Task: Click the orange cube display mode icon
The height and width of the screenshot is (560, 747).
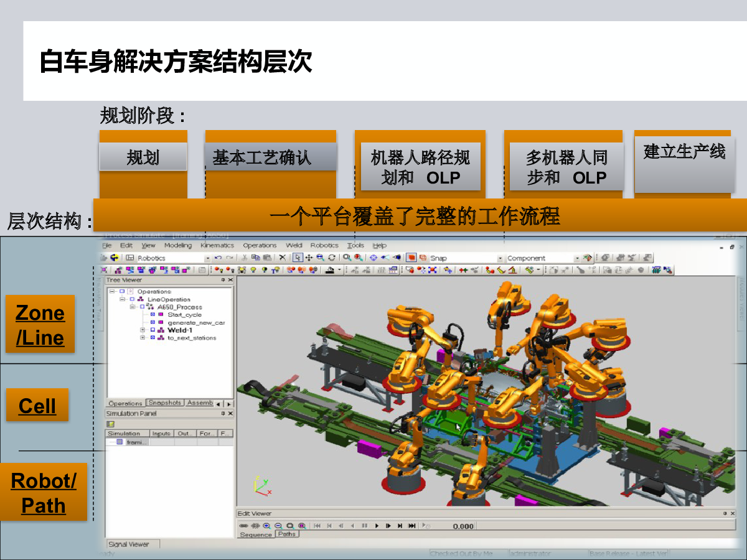Action: click(x=411, y=258)
